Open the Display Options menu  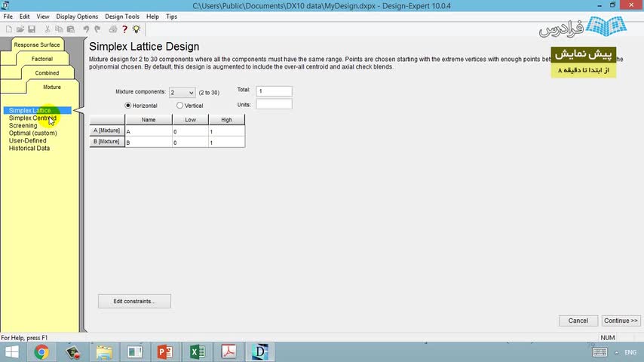tap(77, 17)
